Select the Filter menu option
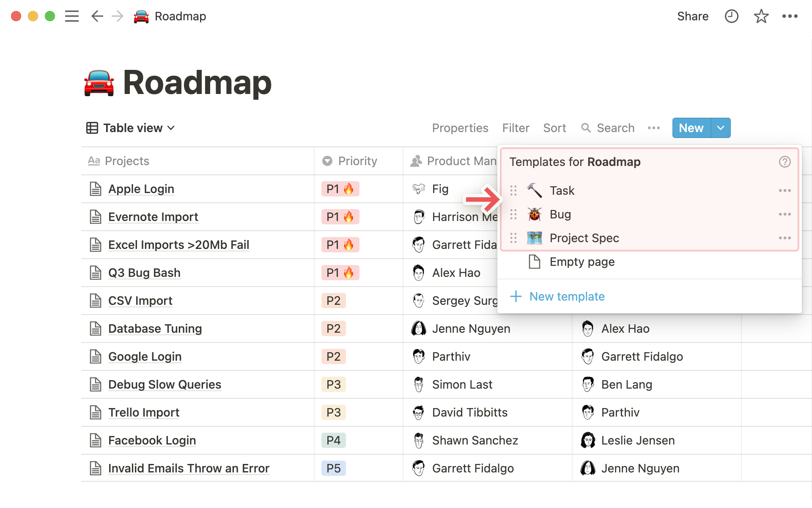The image size is (812, 508). pos(516,127)
